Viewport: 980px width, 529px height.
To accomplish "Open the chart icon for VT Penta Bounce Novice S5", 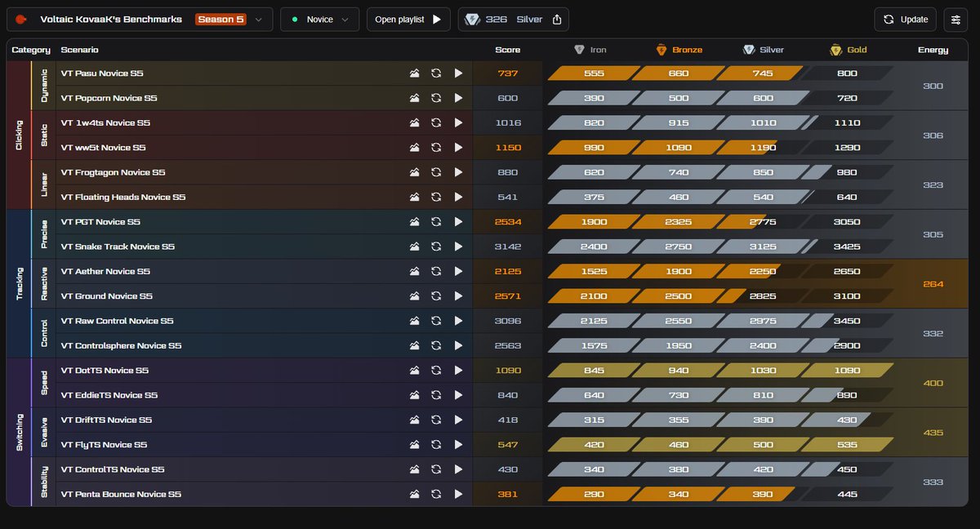I will (x=415, y=495).
